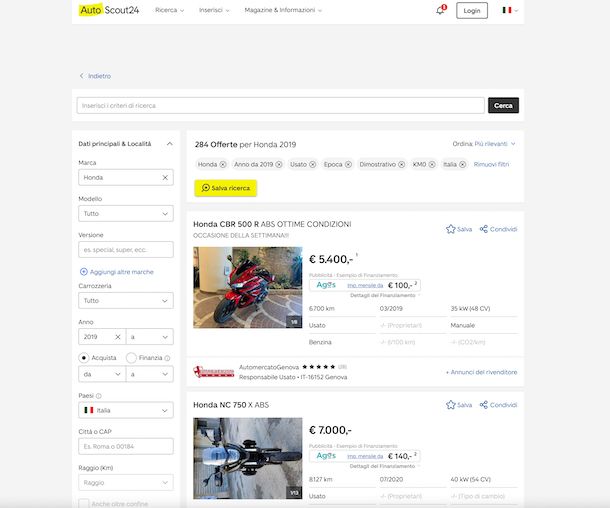The height and width of the screenshot is (508, 610).
Task: Expand Dettagli del Finanziamento under € 7.000
Action: (385, 466)
